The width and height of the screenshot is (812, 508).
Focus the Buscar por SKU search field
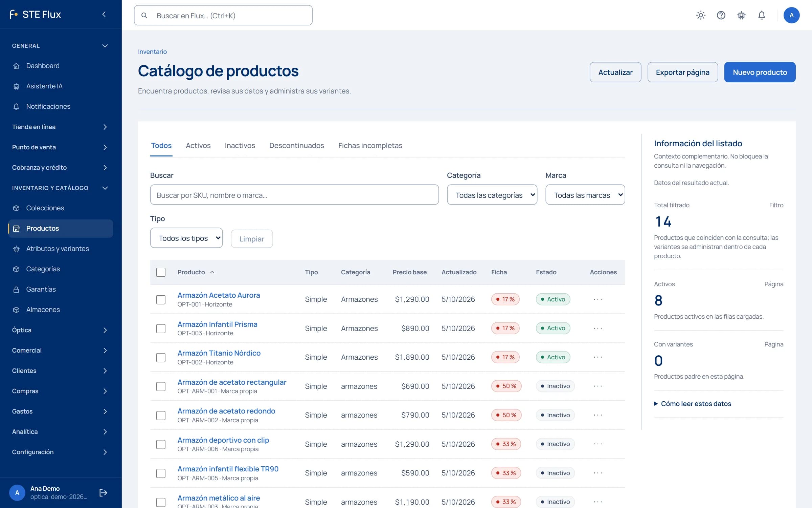294,195
